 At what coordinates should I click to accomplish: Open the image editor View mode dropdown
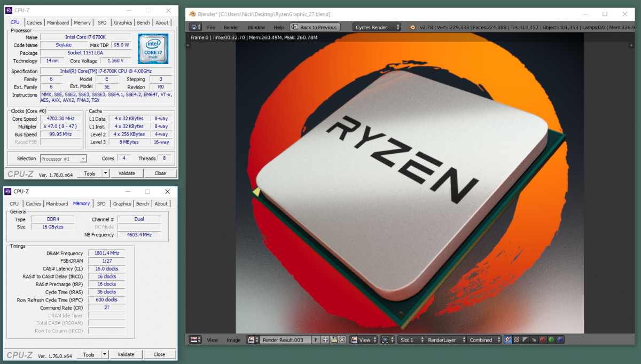(x=364, y=340)
